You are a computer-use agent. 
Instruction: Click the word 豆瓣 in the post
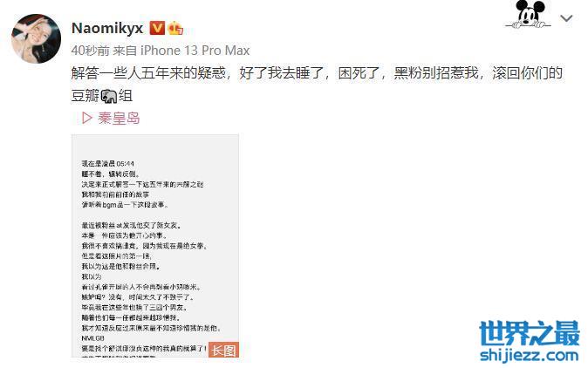click(x=85, y=96)
